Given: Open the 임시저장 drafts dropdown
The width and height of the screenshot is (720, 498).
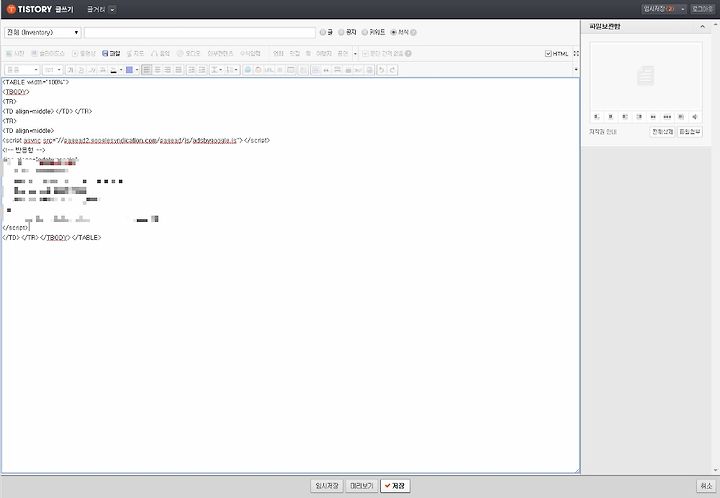Looking at the screenshot, I should pyautogui.click(x=682, y=9).
